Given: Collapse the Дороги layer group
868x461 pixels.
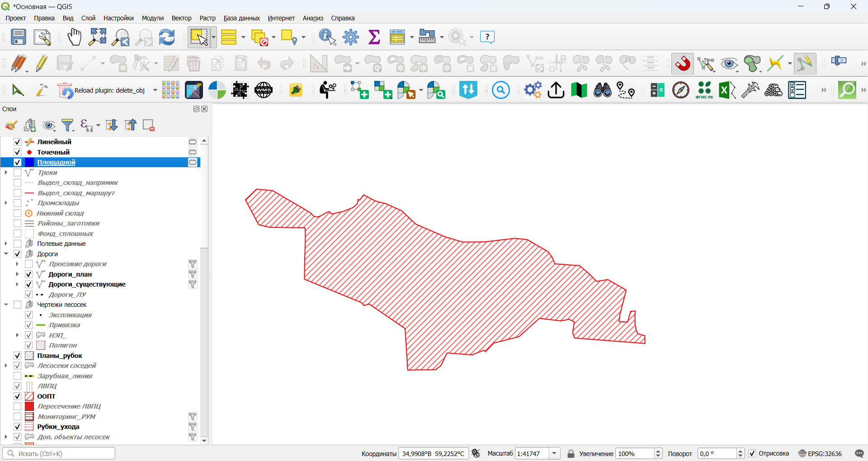Looking at the screenshot, I should [x=6, y=254].
